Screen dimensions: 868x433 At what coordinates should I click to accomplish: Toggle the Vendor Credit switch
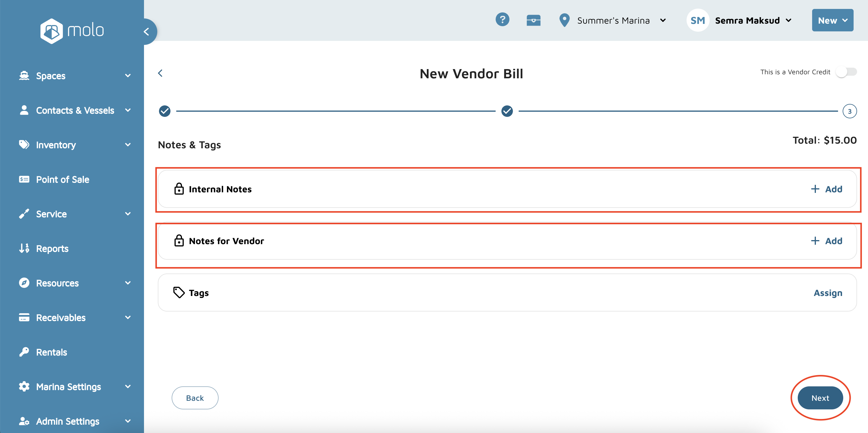(x=846, y=72)
